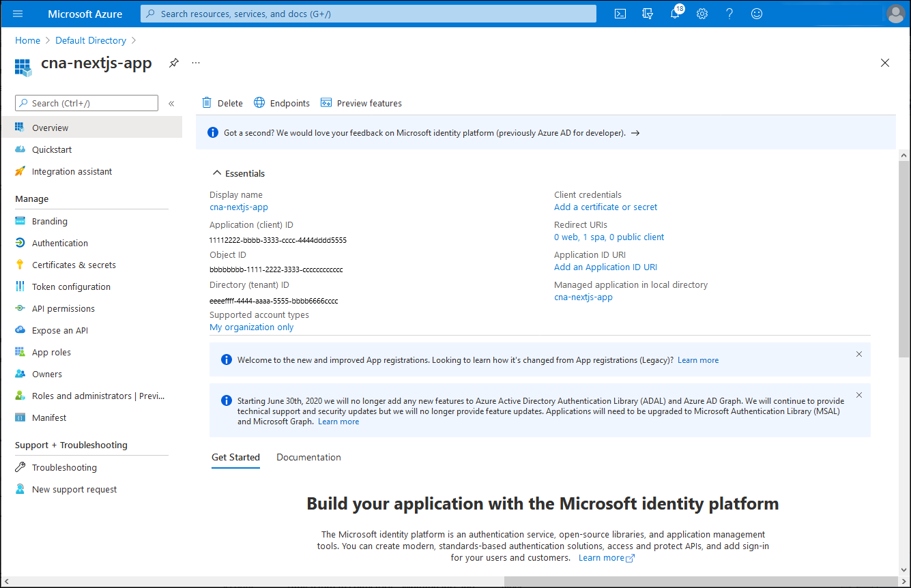
Task: Select the Get Started tab
Action: [235, 457]
